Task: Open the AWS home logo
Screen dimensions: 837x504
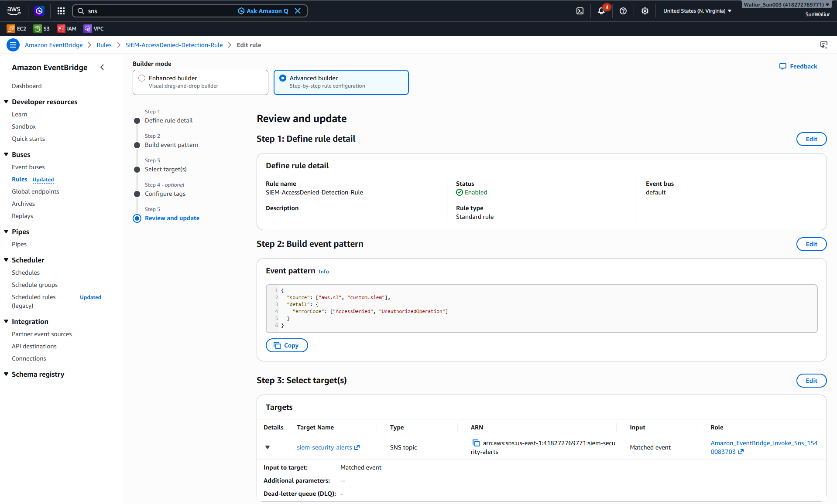Action: pyautogui.click(x=14, y=11)
